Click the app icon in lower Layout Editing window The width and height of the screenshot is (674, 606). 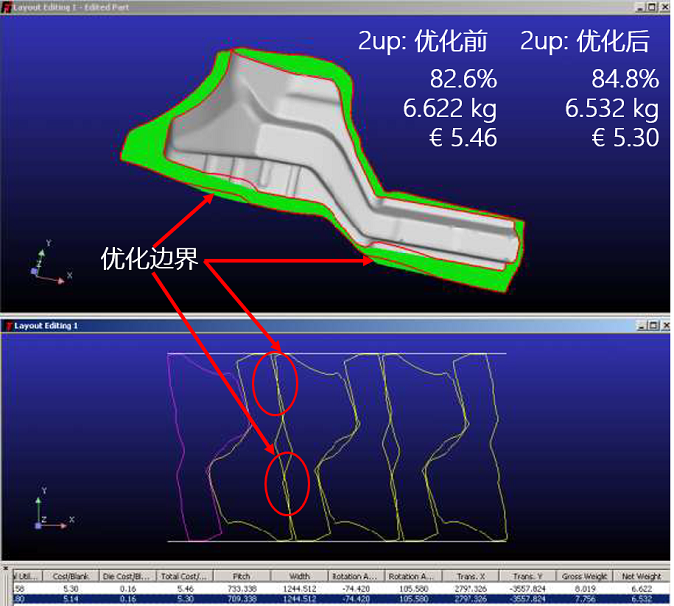(x=7, y=326)
